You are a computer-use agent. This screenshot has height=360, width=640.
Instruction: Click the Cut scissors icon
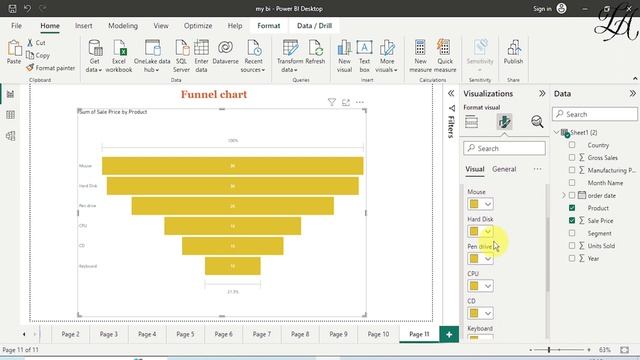pos(30,42)
